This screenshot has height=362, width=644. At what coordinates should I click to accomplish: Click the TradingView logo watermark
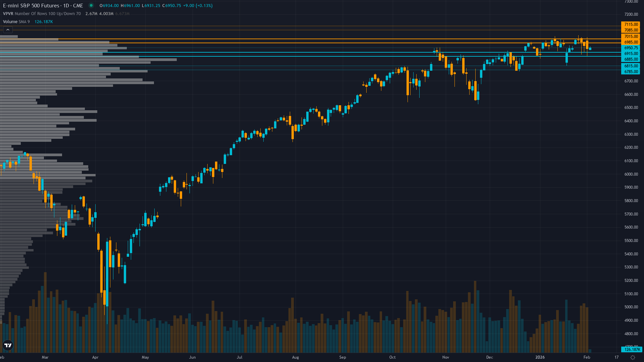point(7,346)
